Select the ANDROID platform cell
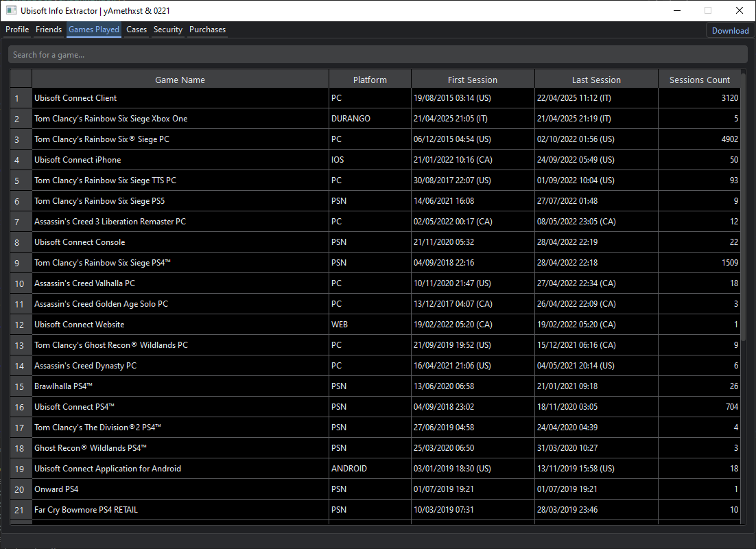Image resolution: width=756 pixels, height=549 pixels. point(370,469)
